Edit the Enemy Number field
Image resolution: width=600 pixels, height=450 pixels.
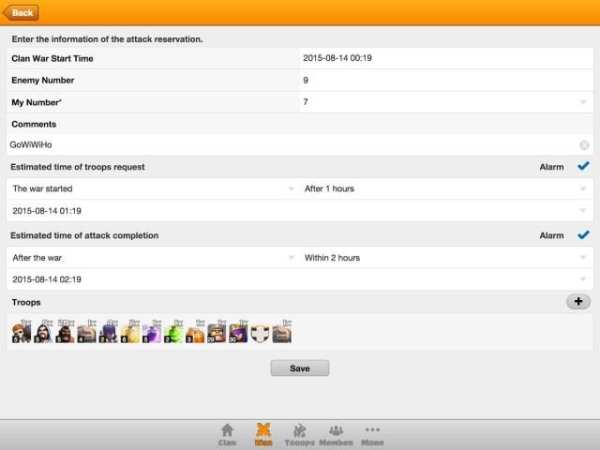pos(446,80)
